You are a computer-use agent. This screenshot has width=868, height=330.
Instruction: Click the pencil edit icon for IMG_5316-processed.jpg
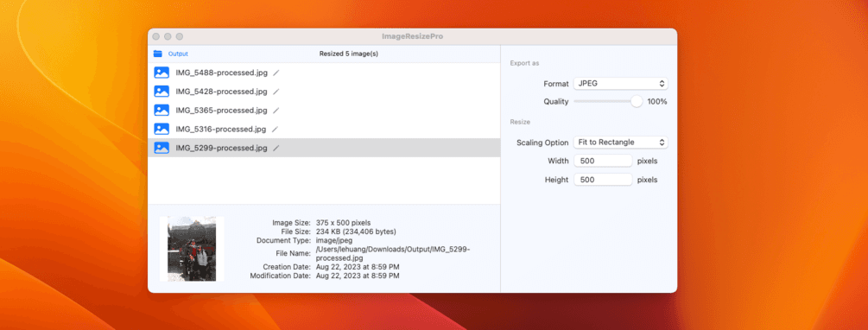[x=276, y=129]
